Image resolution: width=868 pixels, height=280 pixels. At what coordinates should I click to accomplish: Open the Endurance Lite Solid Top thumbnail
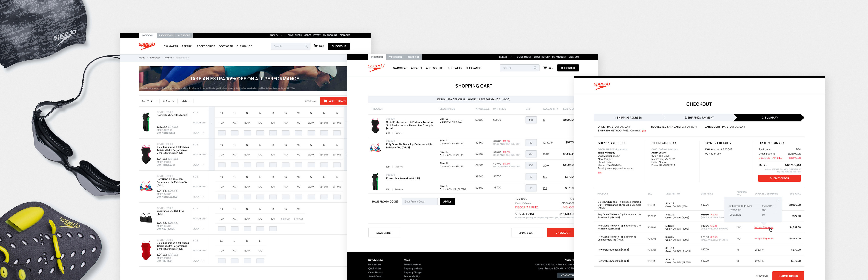146,218
